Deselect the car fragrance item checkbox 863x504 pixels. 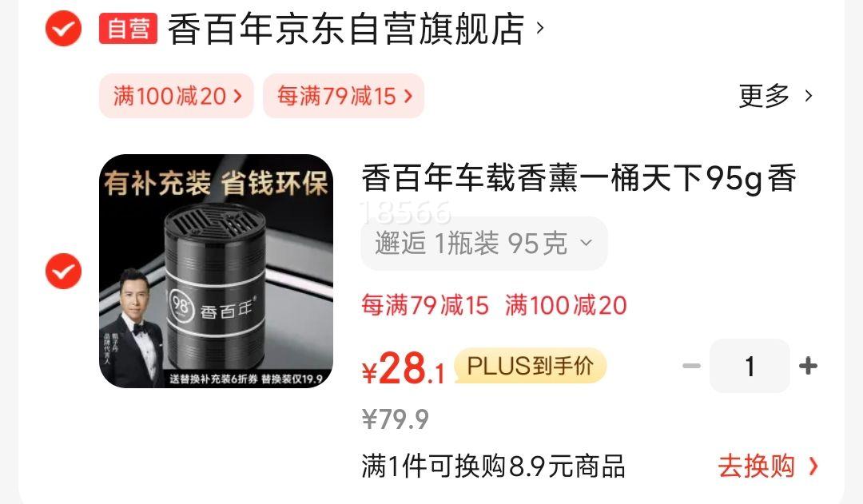(63, 272)
